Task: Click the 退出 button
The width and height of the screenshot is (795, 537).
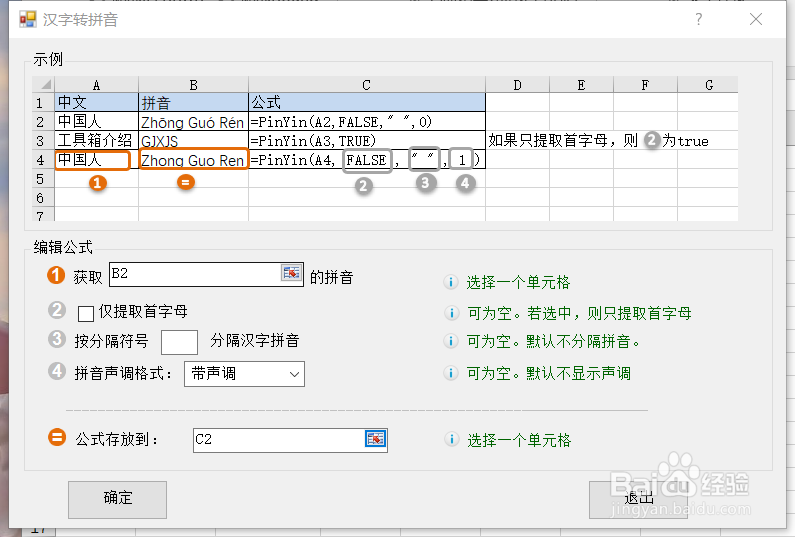Action: click(638, 499)
